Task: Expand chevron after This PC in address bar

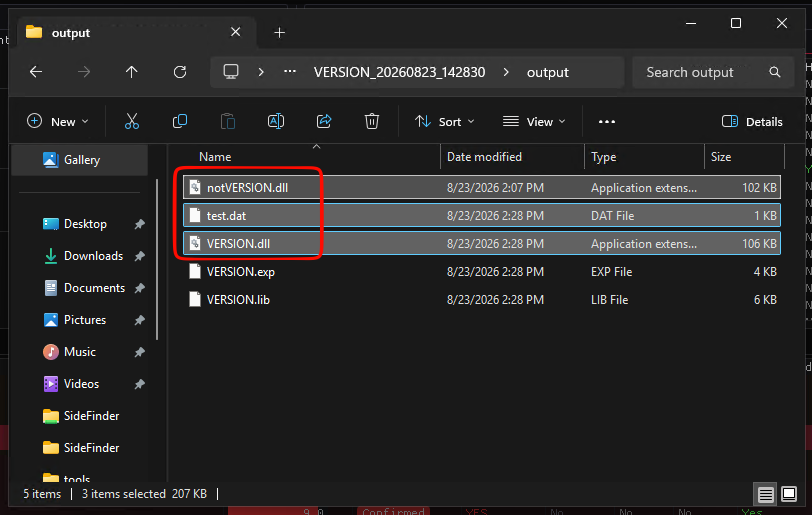Action: [x=261, y=72]
